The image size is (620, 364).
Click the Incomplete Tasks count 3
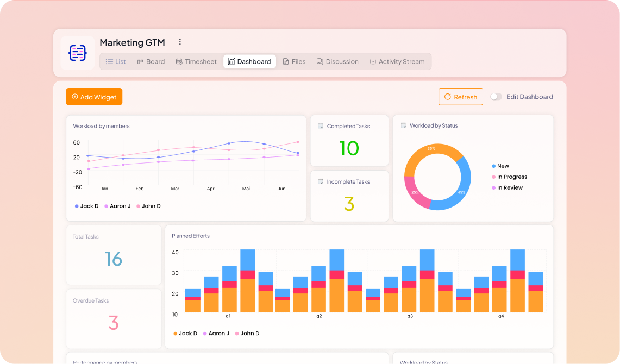point(349,204)
